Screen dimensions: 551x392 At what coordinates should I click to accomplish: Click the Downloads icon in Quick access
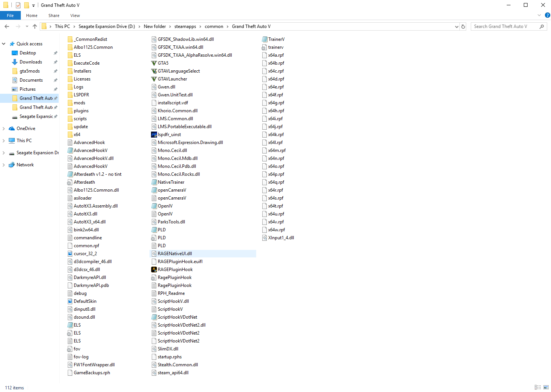tap(15, 62)
